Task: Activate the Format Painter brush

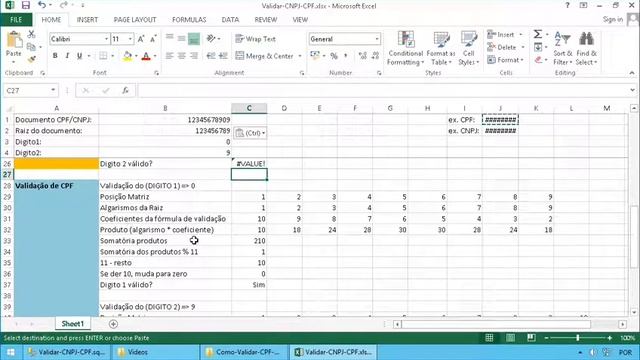Action: (31, 59)
